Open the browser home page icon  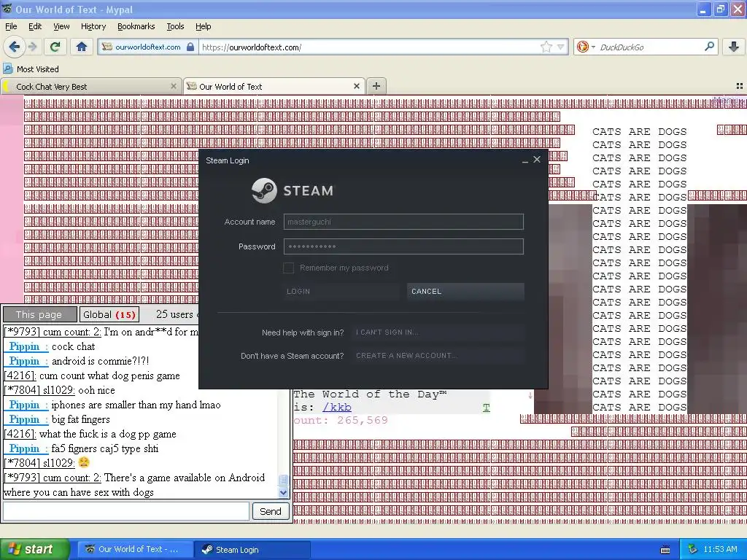click(82, 47)
